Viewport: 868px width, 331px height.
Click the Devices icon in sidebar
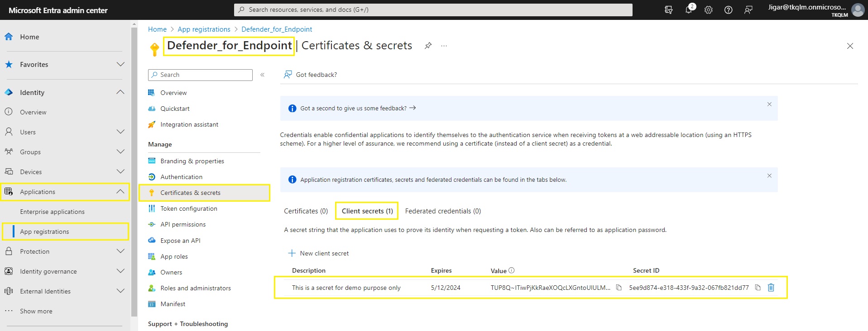tap(9, 172)
